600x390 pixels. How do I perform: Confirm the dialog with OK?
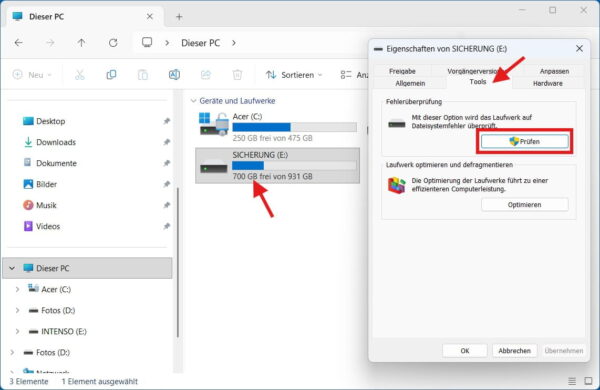click(x=465, y=351)
